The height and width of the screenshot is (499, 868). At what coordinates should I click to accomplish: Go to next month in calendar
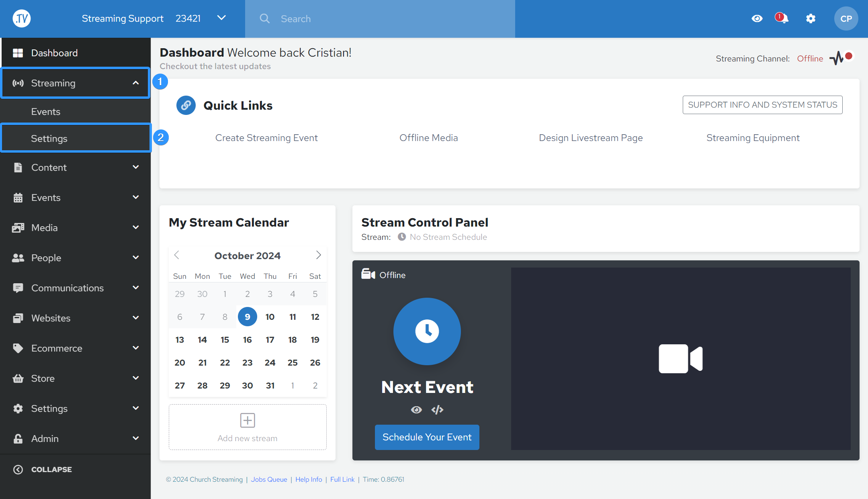coord(318,255)
